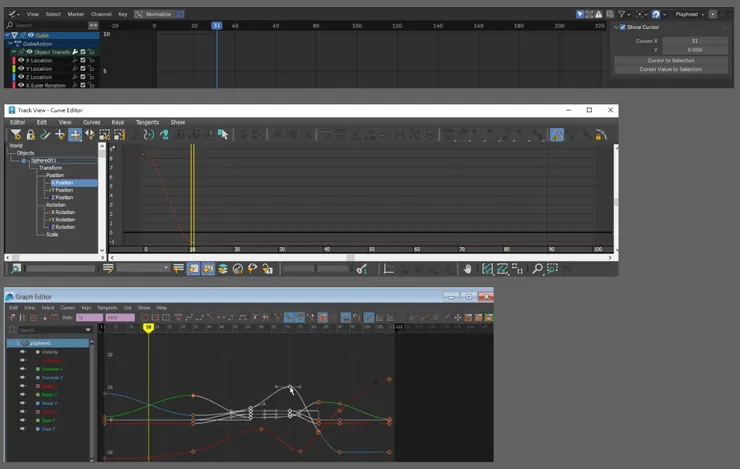Screen dimensions: 740x469
Task: Click the Filter icon in Track View toolbar
Action: point(17,135)
